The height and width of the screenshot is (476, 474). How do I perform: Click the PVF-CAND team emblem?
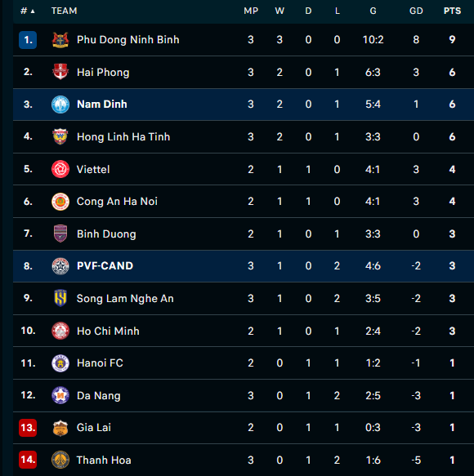point(60,266)
